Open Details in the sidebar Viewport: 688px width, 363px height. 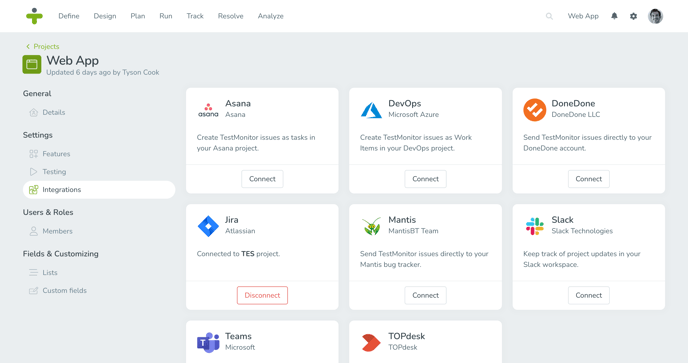[x=54, y=112]
